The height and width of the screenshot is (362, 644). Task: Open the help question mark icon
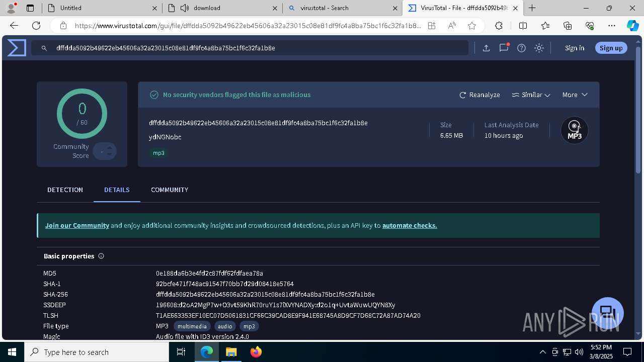coord(521,48)
